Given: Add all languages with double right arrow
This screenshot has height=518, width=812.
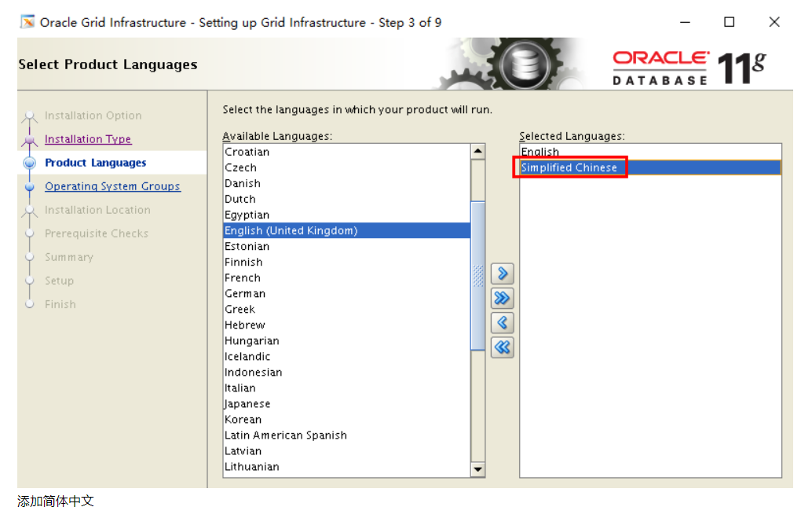Looking at the screenshot, I should 503,298.
